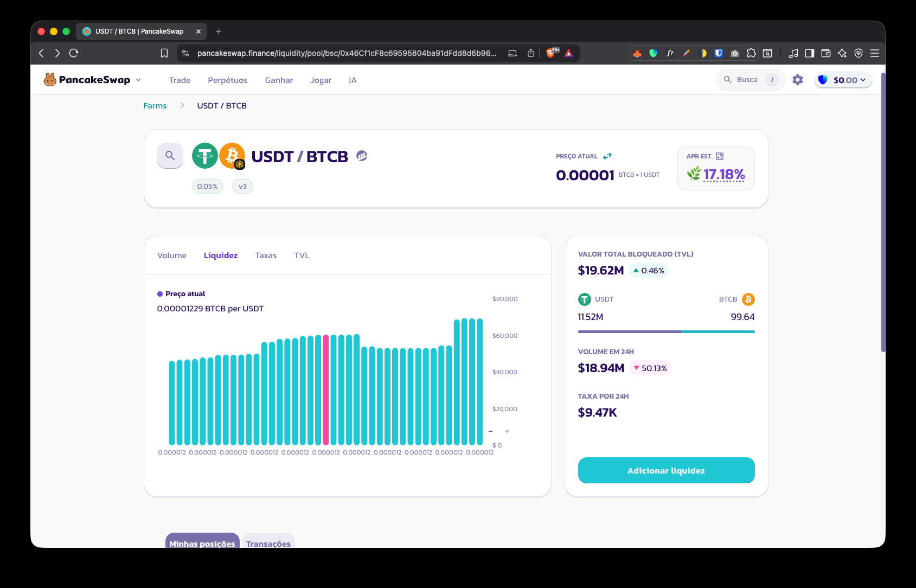The height and width of the screenshot is (588, 916).
Task: Click the page vertical scrollbar
Action: tap(883, 212)
